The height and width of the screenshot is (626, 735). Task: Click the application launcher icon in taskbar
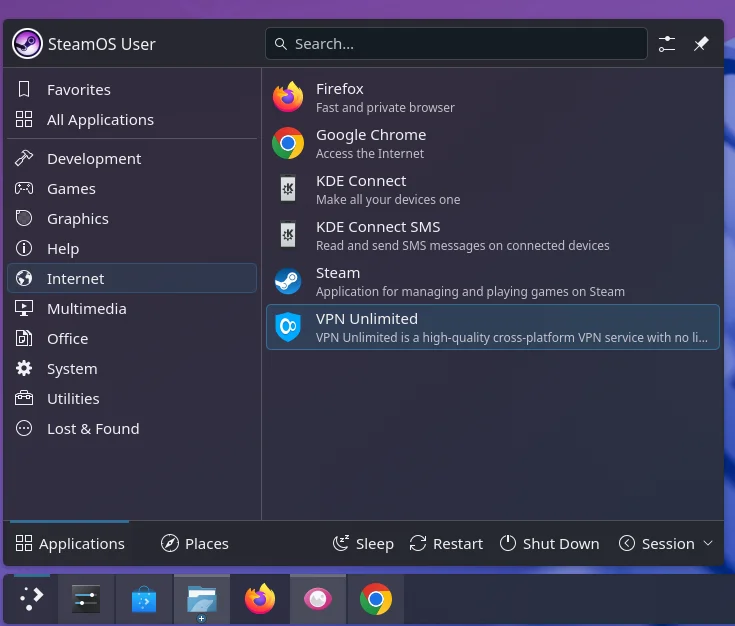pos(31,598)
